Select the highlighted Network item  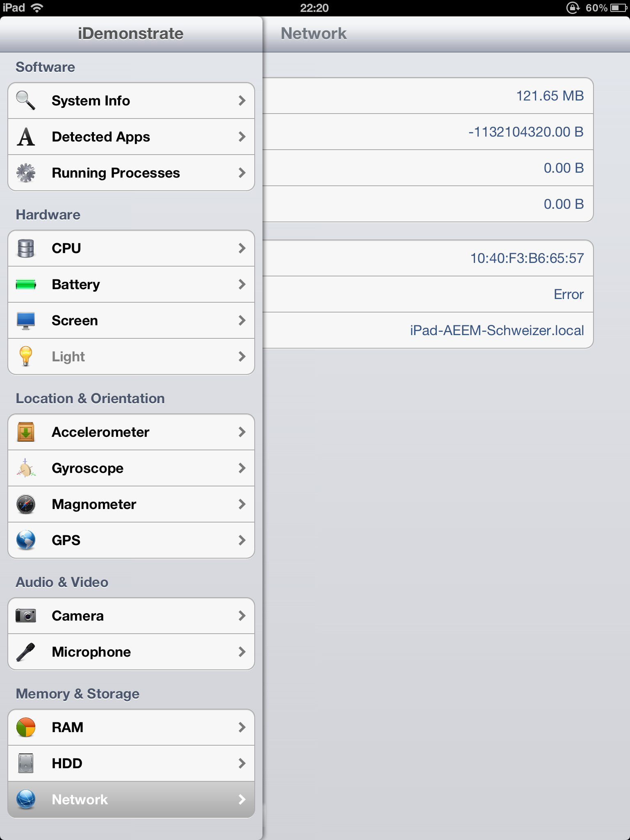tap(131, 799)
